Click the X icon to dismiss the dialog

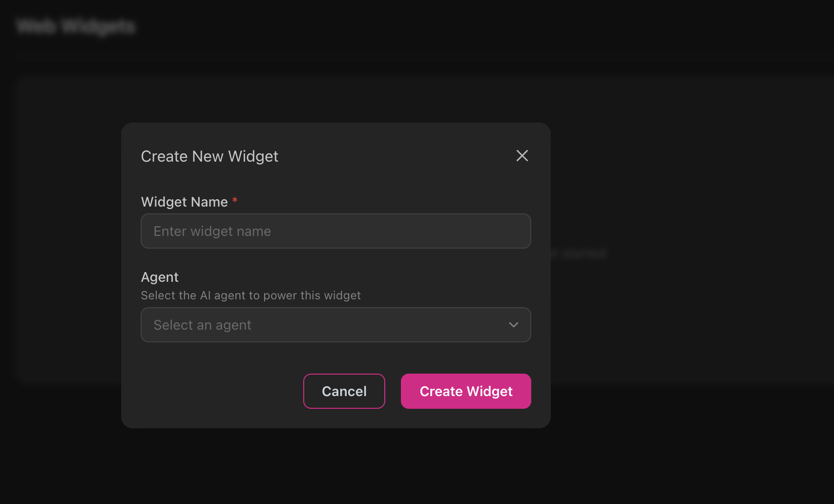pyautogui.click(x=522, y=156)
